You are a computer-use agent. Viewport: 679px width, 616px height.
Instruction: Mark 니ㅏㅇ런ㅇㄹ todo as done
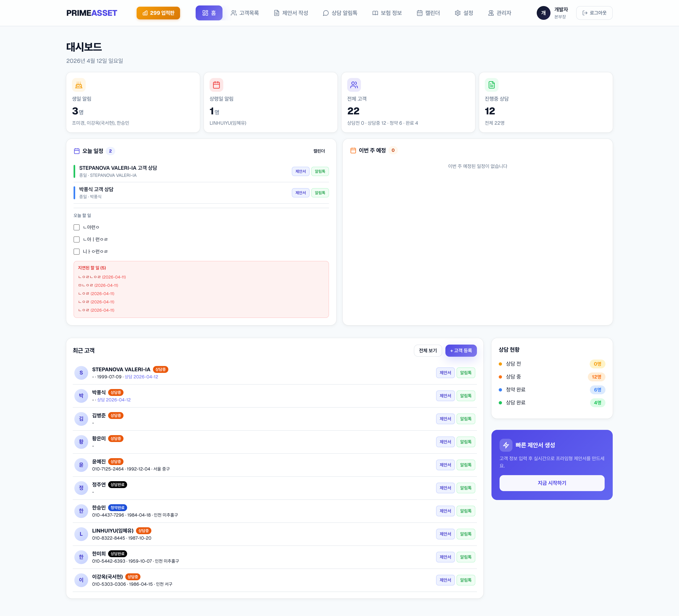pos(76,251)
